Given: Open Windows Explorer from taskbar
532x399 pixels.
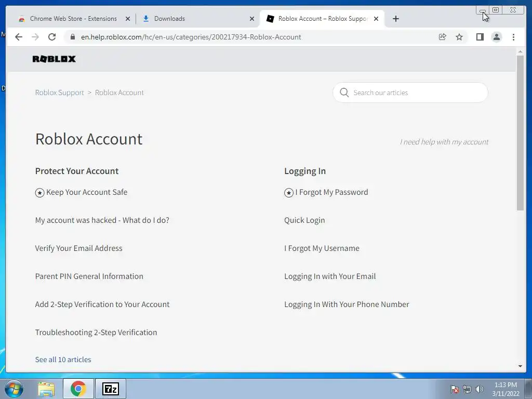Looking at the screenshot, I should tap(46, 389).
